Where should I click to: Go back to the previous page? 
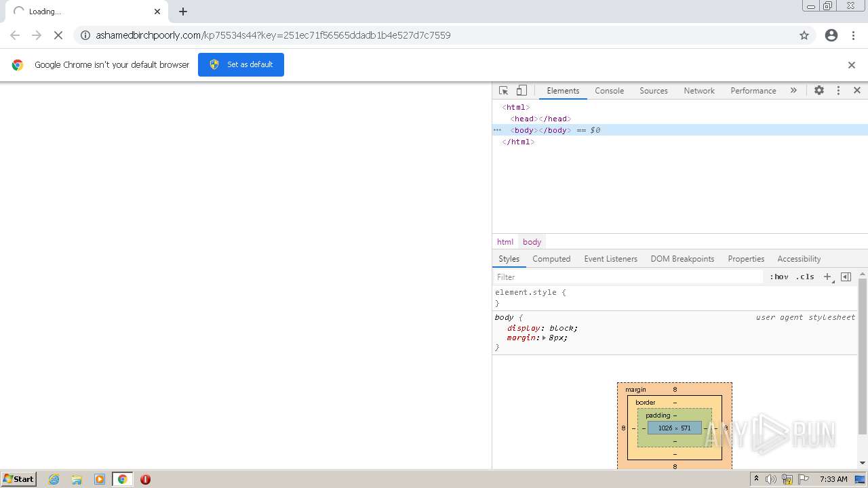[x=15, y=35]
